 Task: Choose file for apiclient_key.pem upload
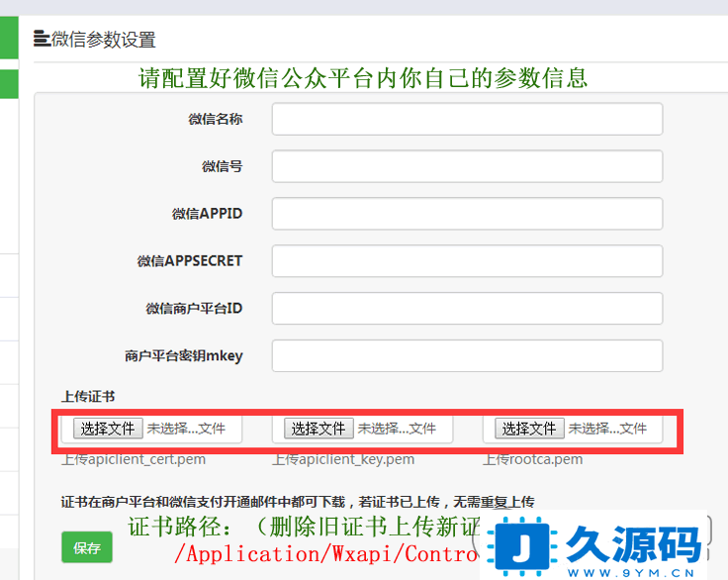[318, 429]
